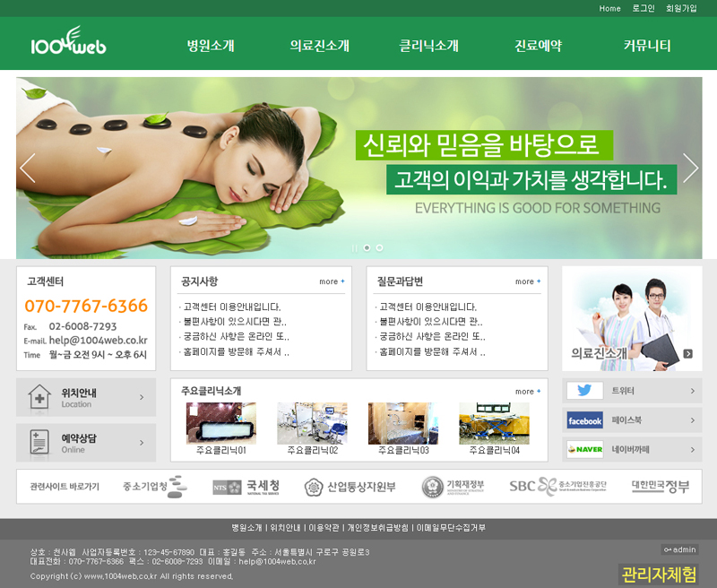Expand 질문과답변 with the more link
This screenshot has height=588, width=717.
click(x=528, y=281)
